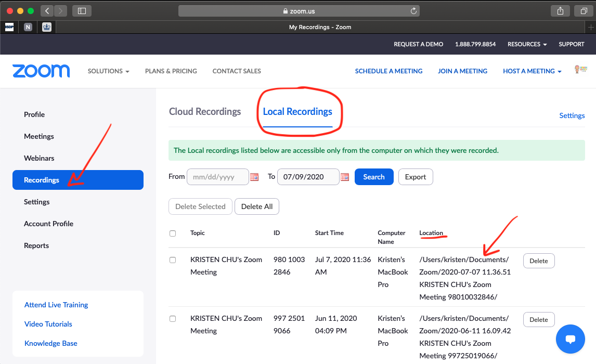
Task: Click meeting ID 997 2501 9066
Action: (289, 324)
